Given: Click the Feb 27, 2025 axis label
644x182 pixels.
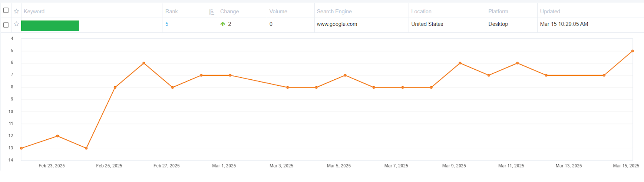Looking at the screenshot, I should coord(167,166).
